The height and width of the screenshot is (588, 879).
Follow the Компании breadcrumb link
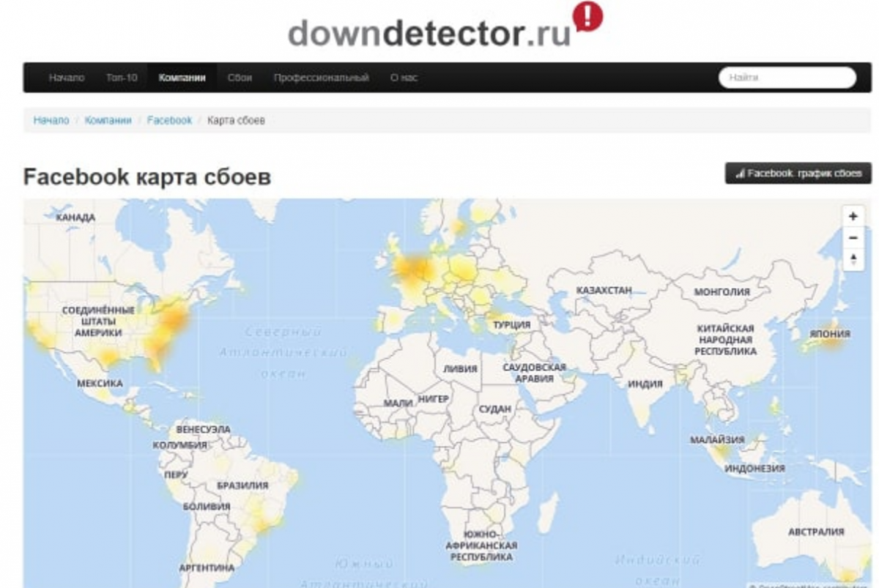pos(108,120)
